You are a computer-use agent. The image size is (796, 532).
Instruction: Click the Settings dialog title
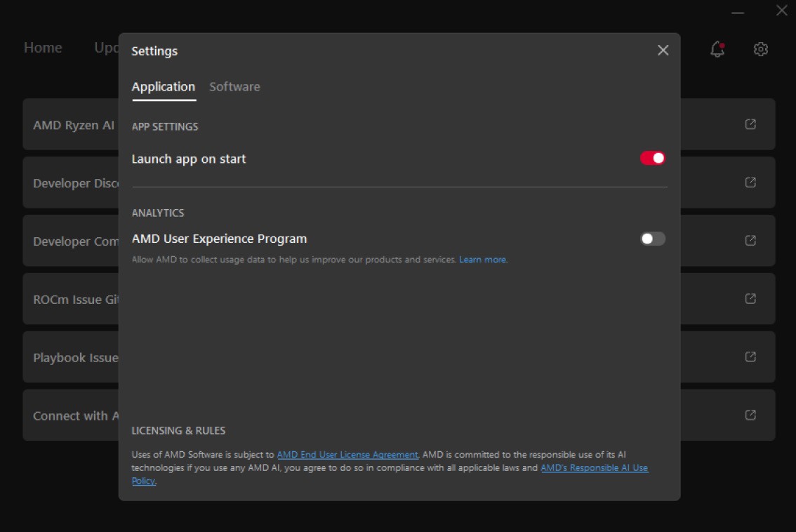pyautogui.click(x=154, y=51)
